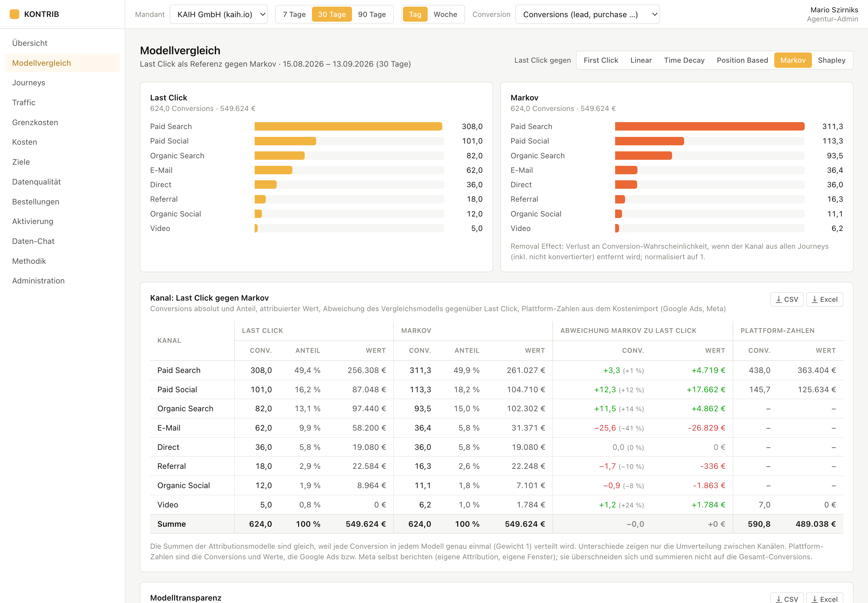868x603 pixels.
Task: Click the orange KONTRIB logo icon
Action: (x=14, y=14)
